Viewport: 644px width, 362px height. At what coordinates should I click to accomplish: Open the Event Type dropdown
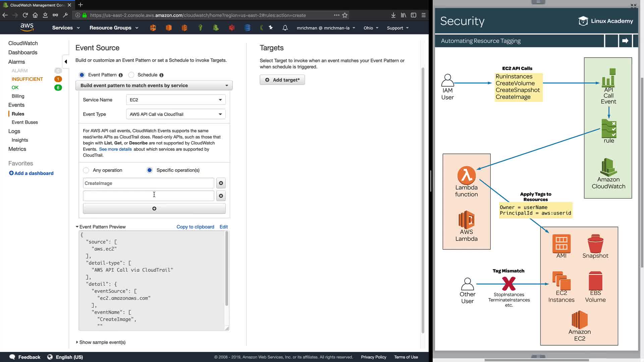pyautogui.click(x=175, y=114)
